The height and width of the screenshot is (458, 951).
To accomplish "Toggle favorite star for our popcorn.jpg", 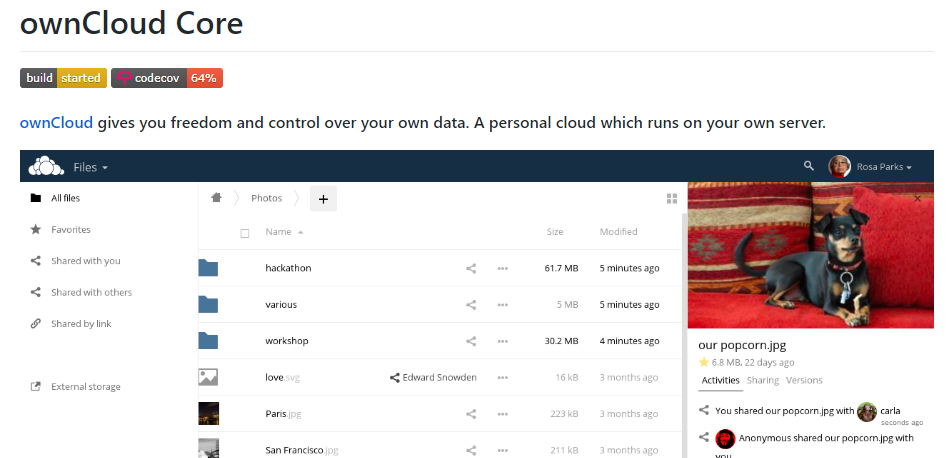I will (704, 362).
